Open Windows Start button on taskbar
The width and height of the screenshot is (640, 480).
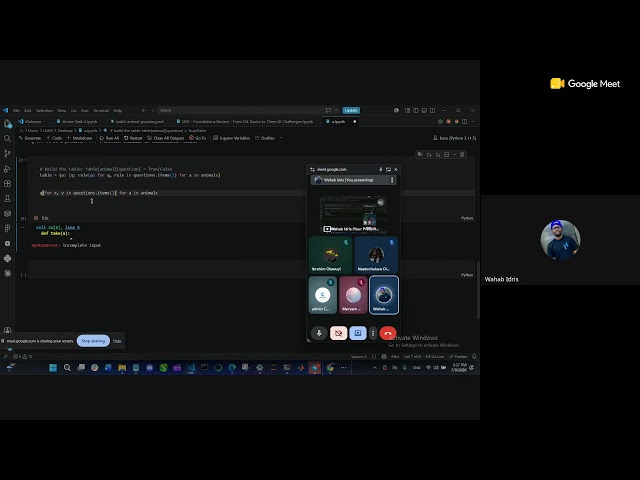coord(53,368)
